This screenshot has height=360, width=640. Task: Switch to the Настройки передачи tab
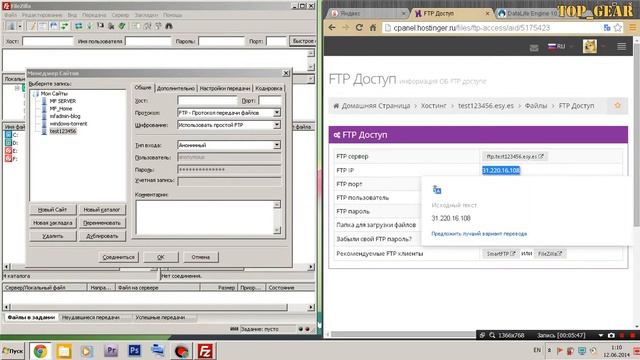pyautogui.click(x=224, y=88)
